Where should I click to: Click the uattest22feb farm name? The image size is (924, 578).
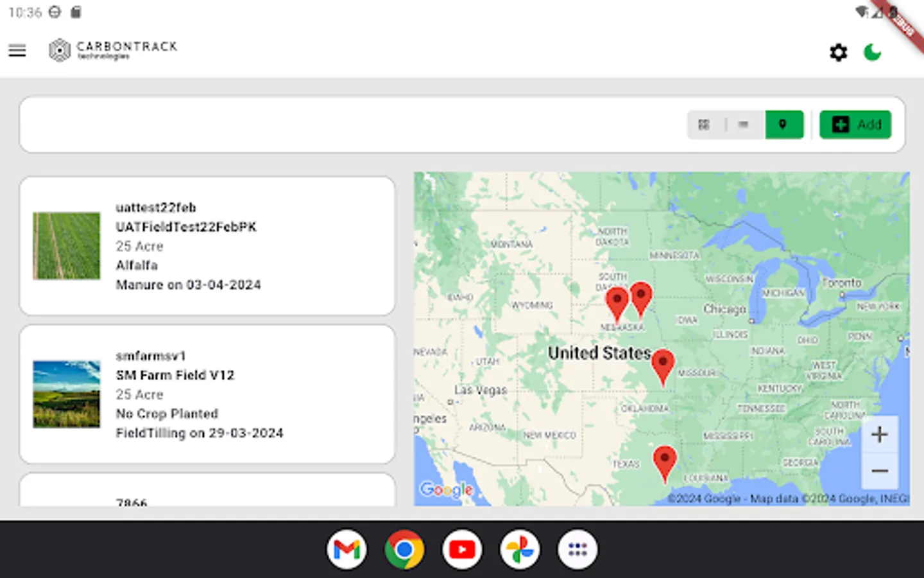coord(156,207)
